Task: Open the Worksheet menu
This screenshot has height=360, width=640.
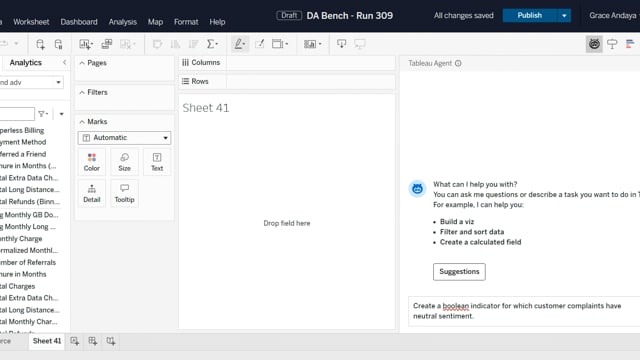Action: 31,22
